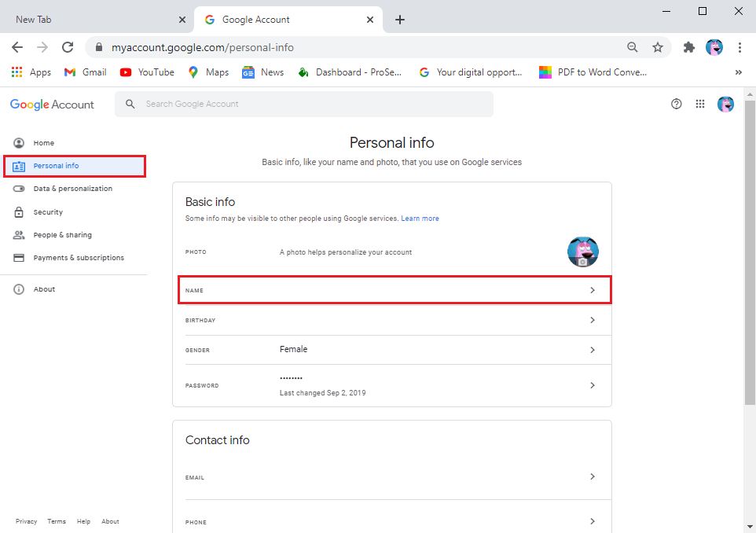Viewport: 756px width, 533px height.
Task: Select Payments & subscriptions in the sidebar
Action: tap(79, 257)
